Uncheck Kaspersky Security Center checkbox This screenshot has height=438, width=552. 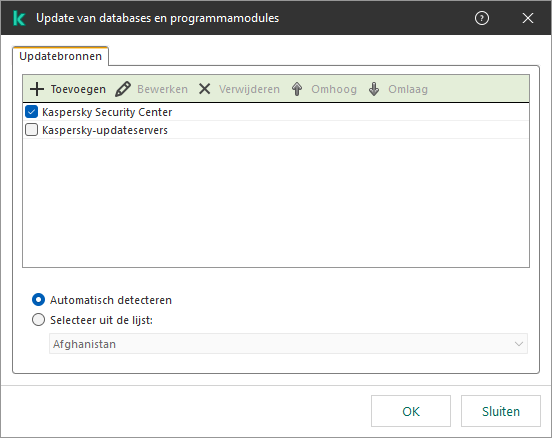point(31,112)
